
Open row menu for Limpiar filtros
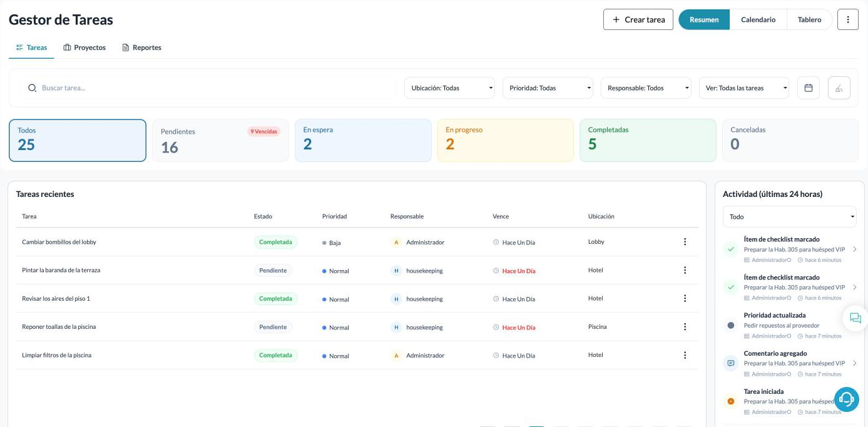pos(685,355)
